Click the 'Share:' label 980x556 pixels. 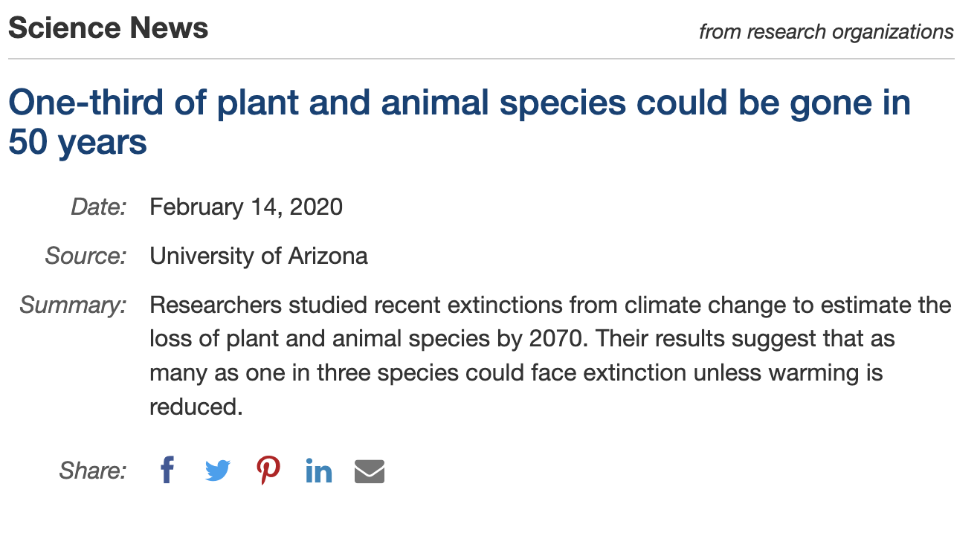93,471
